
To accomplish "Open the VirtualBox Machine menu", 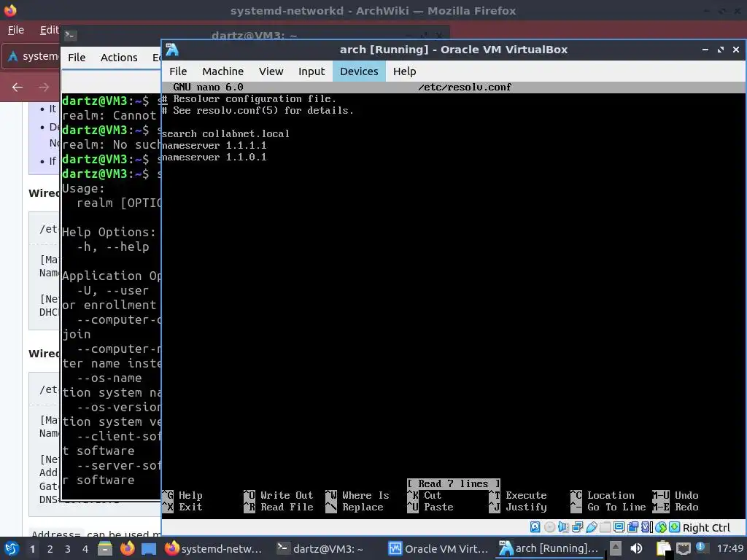I will click(x=222, y=71).
